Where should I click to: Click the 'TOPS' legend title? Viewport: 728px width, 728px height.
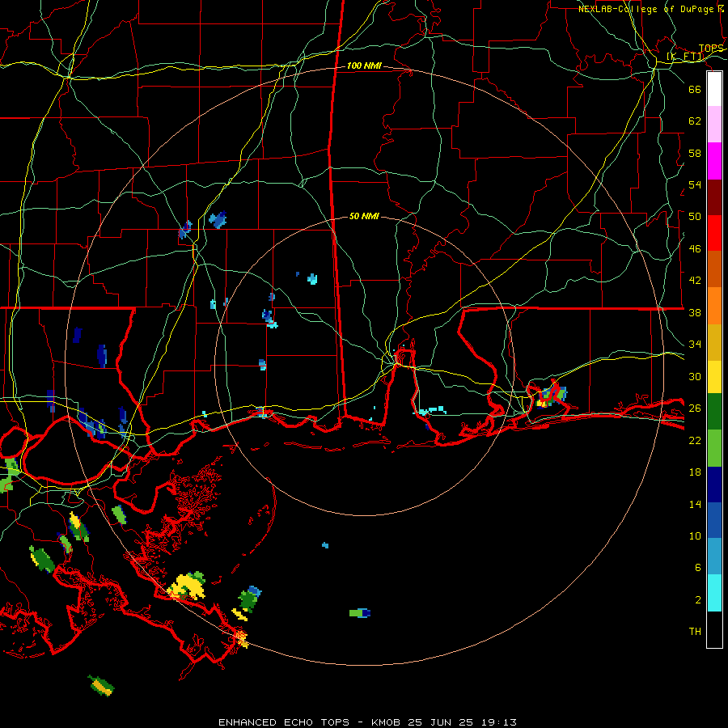click(711, 49)
